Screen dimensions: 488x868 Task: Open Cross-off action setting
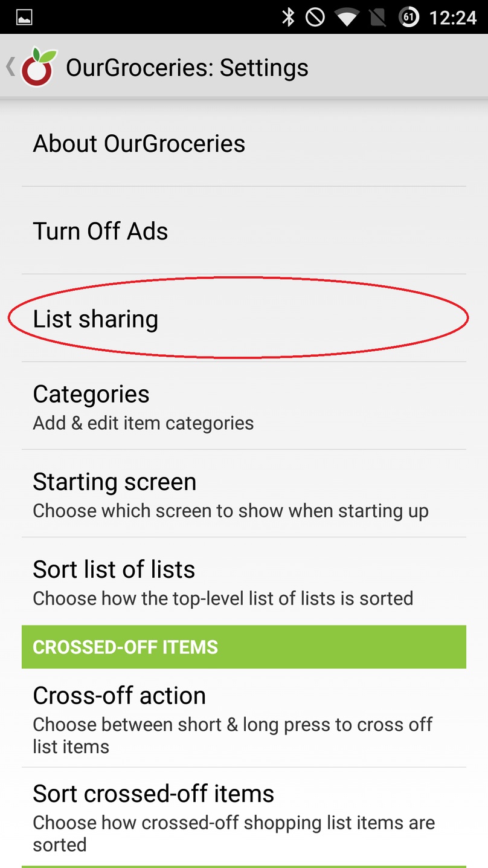[244, 718]
